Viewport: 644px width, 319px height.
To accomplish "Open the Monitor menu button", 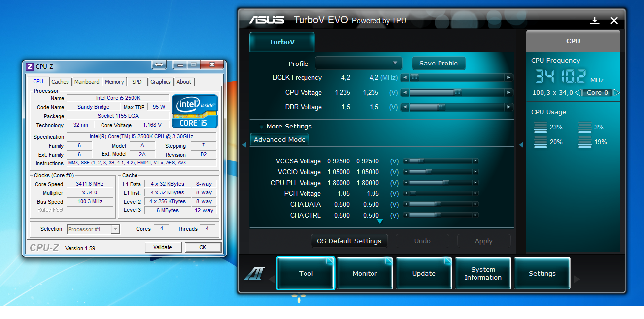I will (x=365, y=274).
